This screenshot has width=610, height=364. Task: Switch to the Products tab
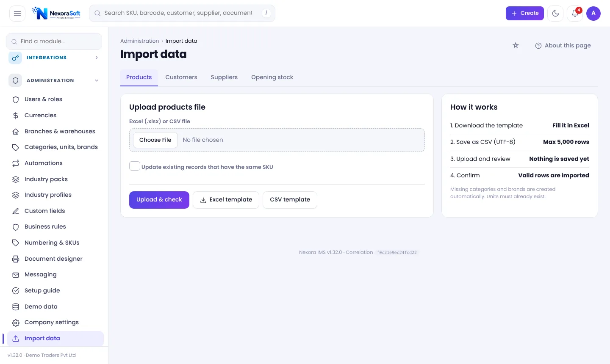(x=139, y=77)
